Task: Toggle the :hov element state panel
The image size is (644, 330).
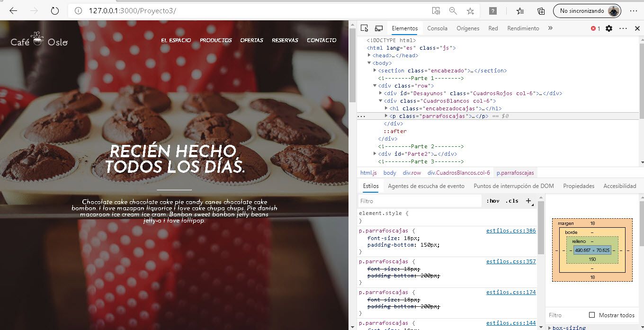Action: click(x=493, y=201)
